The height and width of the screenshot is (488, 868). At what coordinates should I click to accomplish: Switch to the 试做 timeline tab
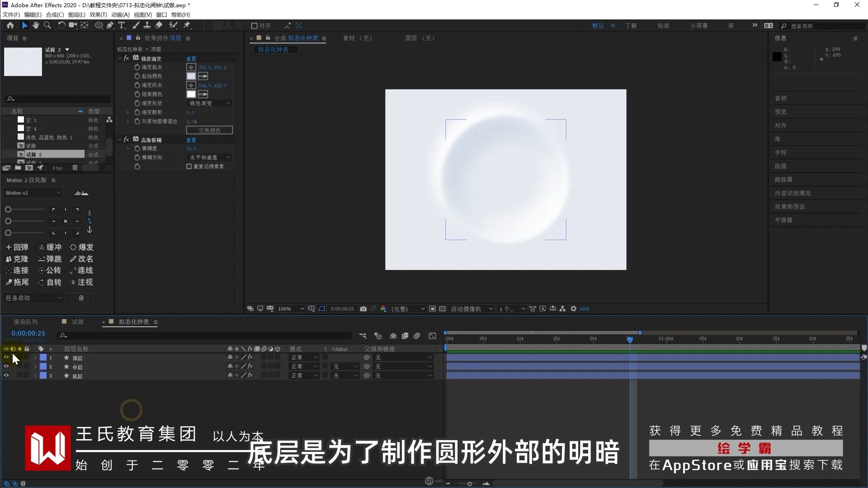77,322
